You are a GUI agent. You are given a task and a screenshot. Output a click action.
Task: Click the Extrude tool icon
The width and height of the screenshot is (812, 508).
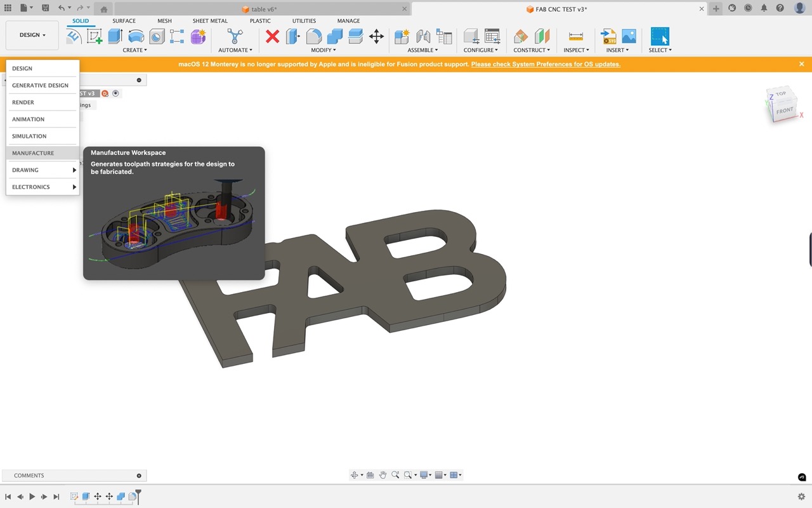(115, 36)
